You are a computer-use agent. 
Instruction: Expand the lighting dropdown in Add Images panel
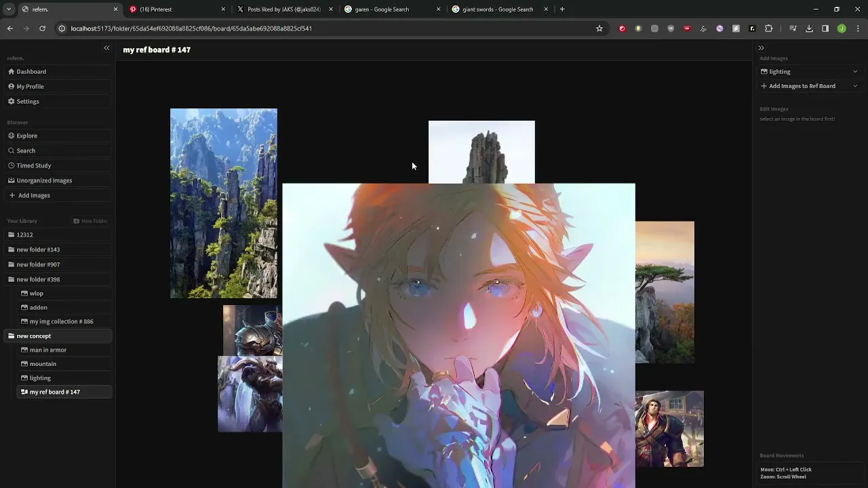(810, 72)
